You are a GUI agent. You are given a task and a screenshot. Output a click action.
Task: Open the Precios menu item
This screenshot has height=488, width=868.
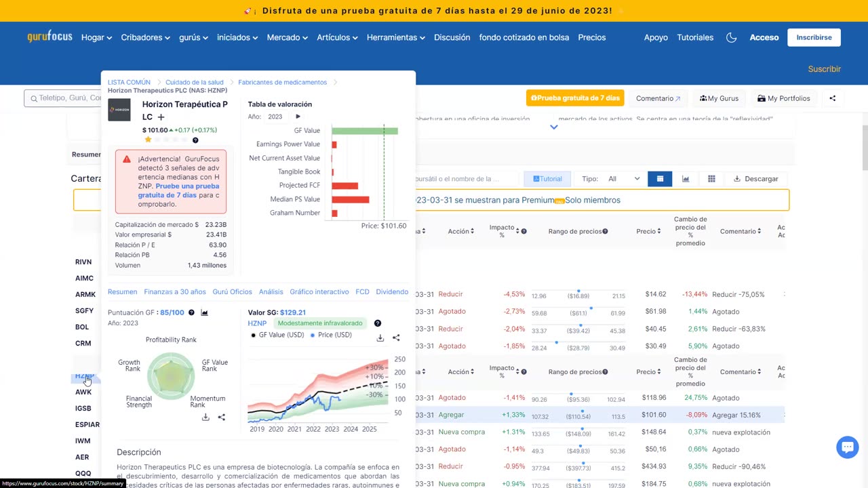pos(592,37)
